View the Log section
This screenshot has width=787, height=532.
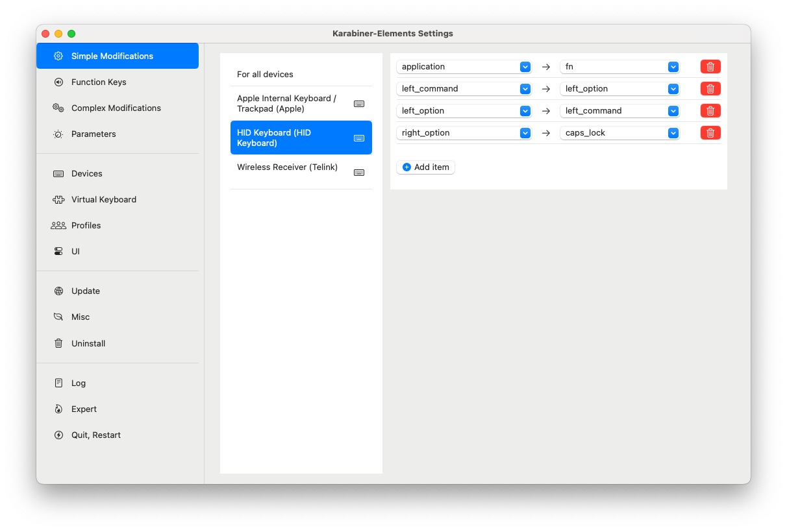[x=118, y=383]
